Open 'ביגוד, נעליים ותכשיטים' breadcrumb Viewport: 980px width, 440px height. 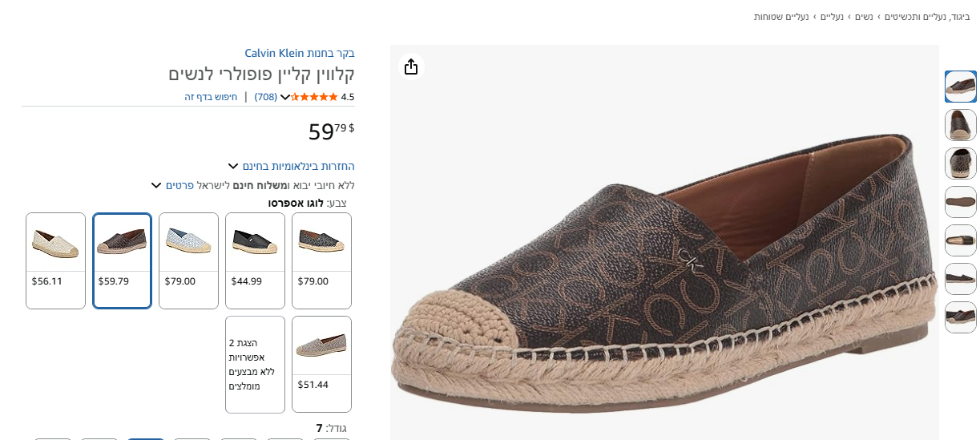(927, 17)
